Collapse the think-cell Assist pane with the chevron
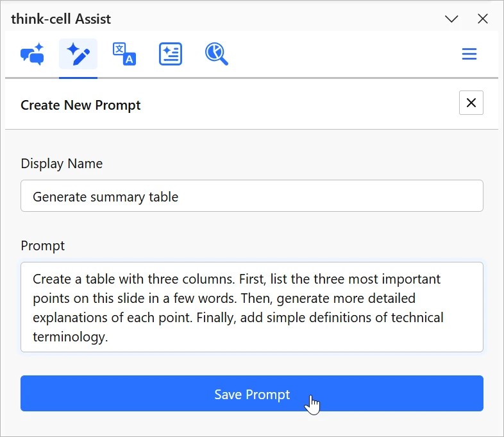The width and height of the screenshot is (504, 437). click(x=451, y=19)
